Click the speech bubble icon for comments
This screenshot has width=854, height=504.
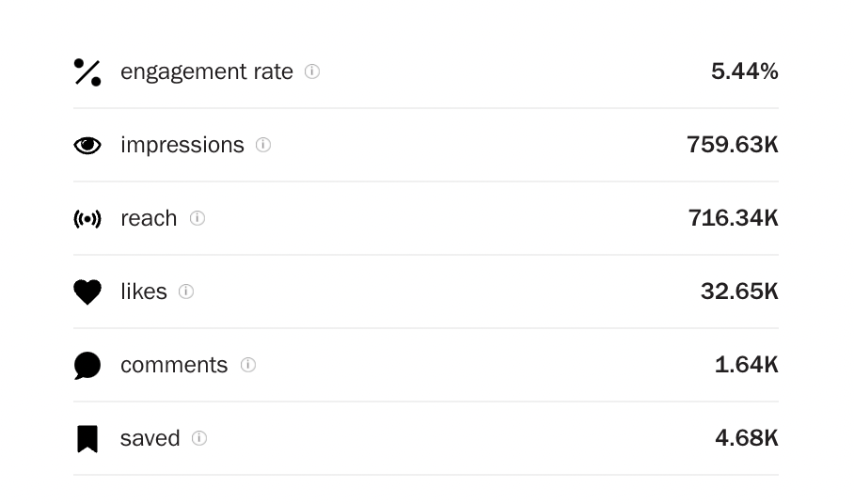[x=87, y=365]
